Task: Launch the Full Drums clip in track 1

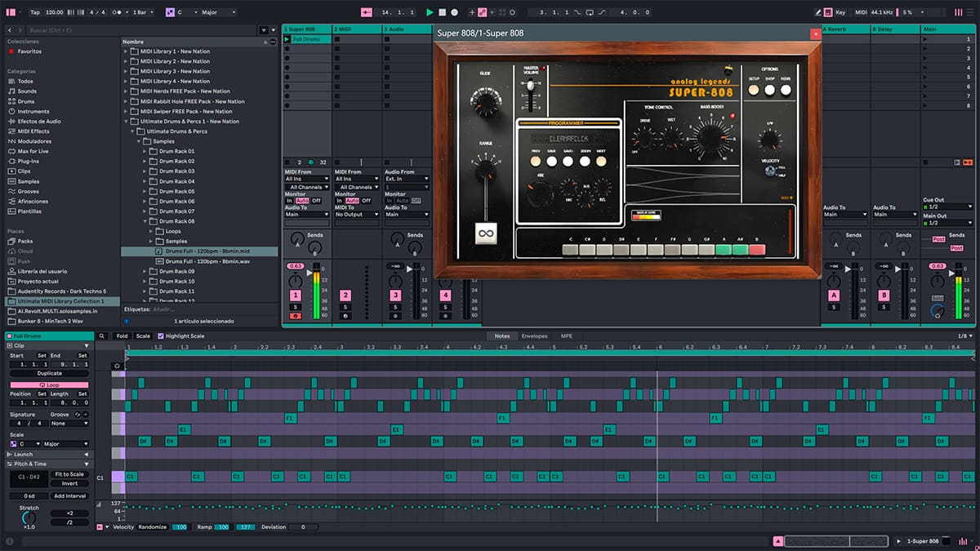Action: (287, 39)
